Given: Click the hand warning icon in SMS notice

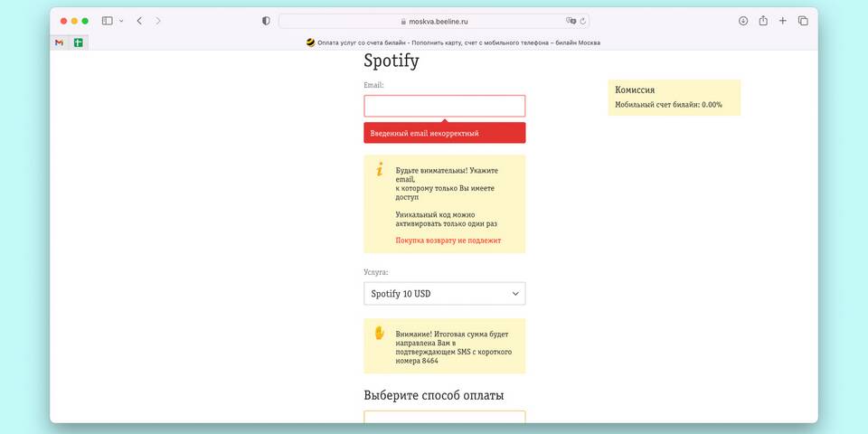Looking at the screenshot, I should pyautogui.click(x=380, y=333).
